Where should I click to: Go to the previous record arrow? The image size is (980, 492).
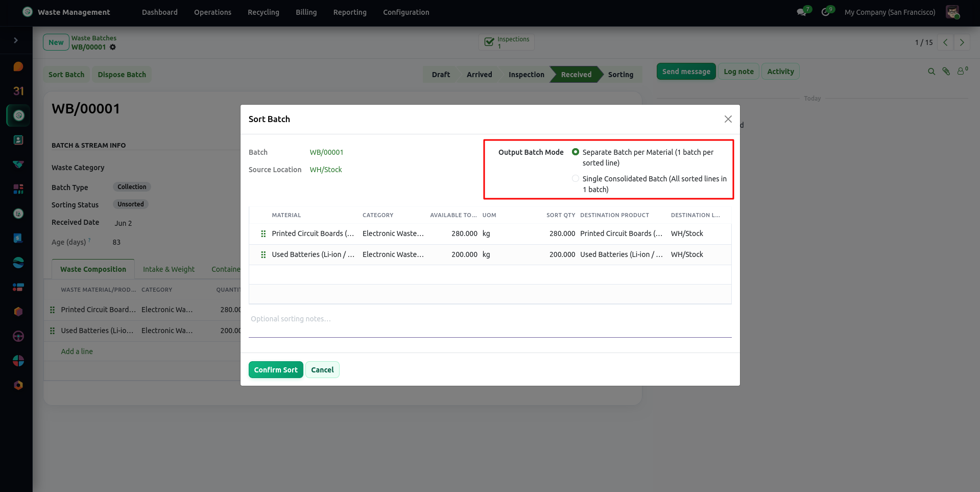coord(945,42)
